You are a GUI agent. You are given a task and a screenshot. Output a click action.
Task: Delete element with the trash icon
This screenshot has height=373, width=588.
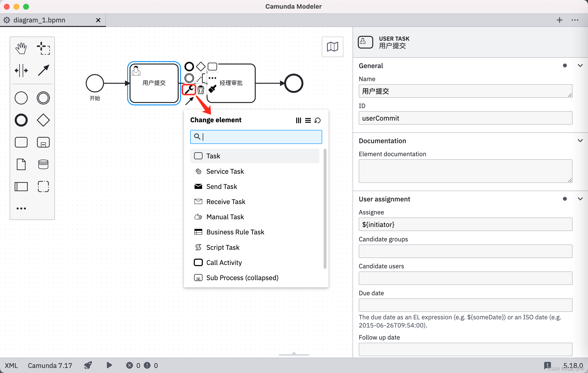pos(201,90)
